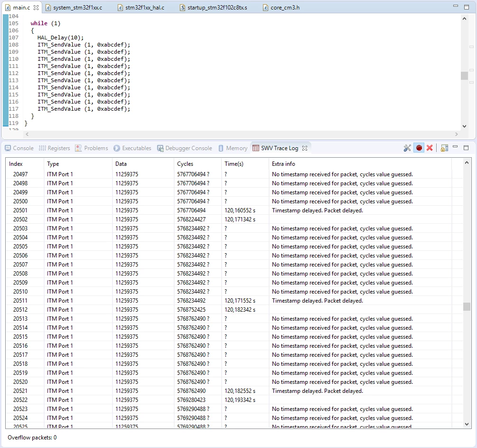The width and height of the screenshot is (477, 448).
Task: Open the Registers view tab
Action: coord(55,148)
